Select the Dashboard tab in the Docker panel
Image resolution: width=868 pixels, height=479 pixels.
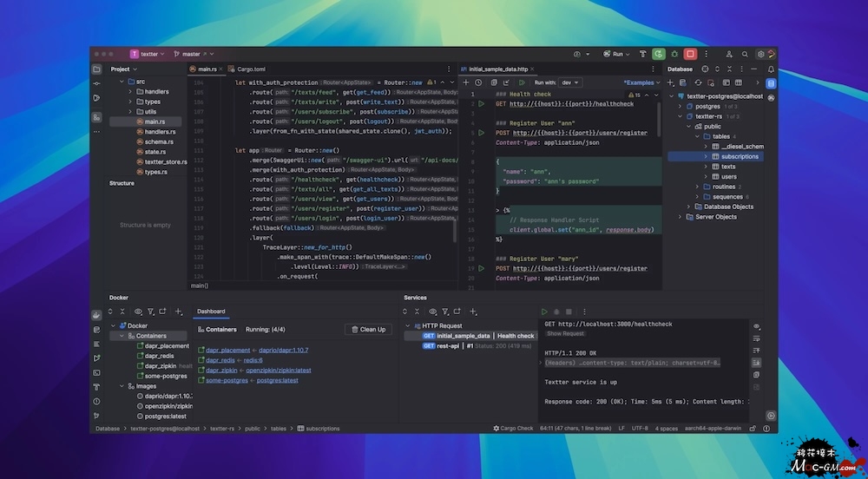coord(211,311)
